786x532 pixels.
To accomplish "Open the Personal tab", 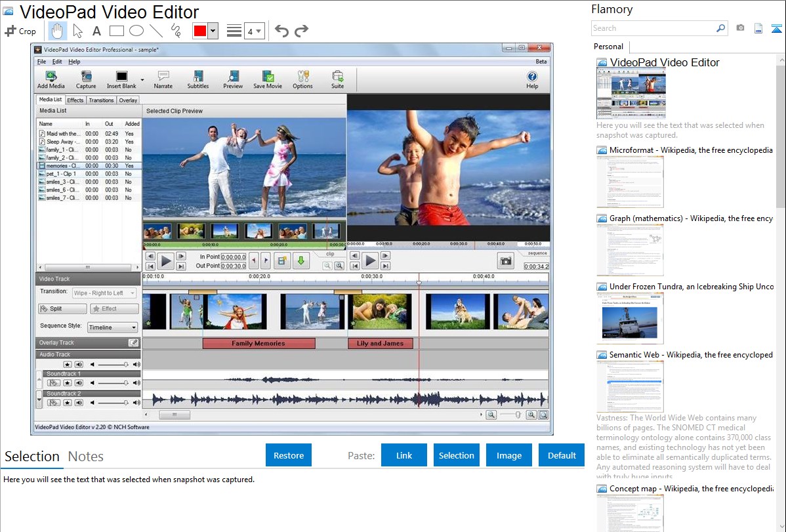I will [x=608, y=47].
